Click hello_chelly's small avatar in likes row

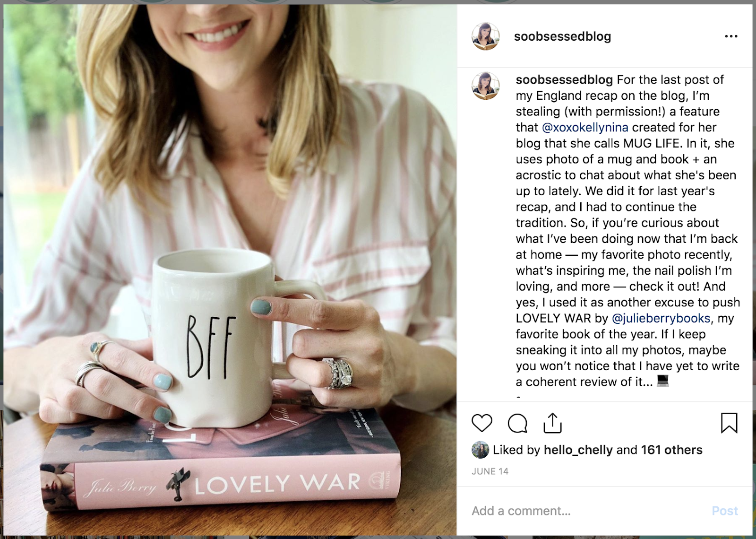pyautogui.click(x=480, y=450)
